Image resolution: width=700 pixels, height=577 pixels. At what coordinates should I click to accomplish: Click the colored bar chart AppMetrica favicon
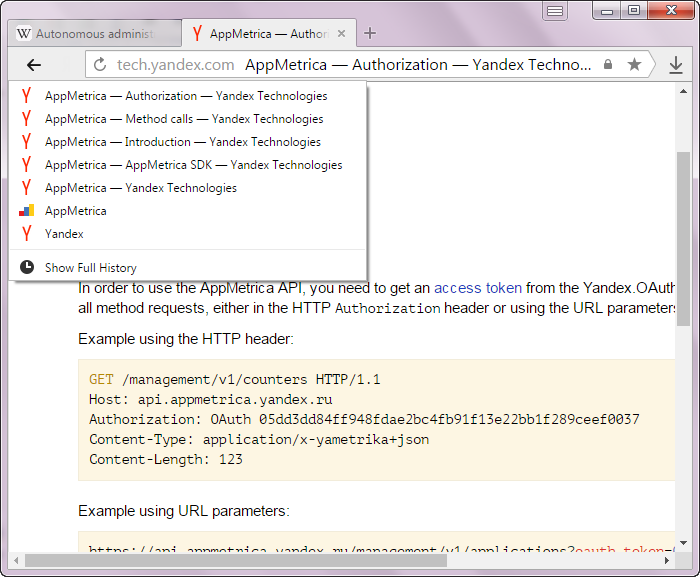(x=26, y=211)
